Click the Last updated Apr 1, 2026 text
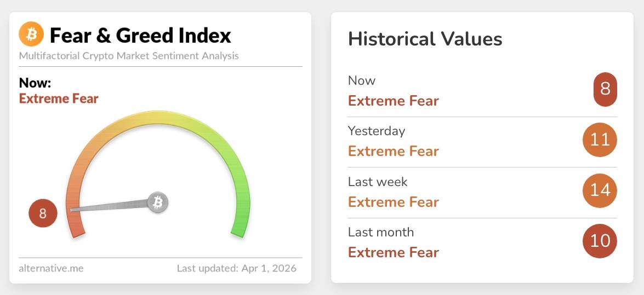The width and height of the screenshot is (644, 295). (x=236, y=268)
